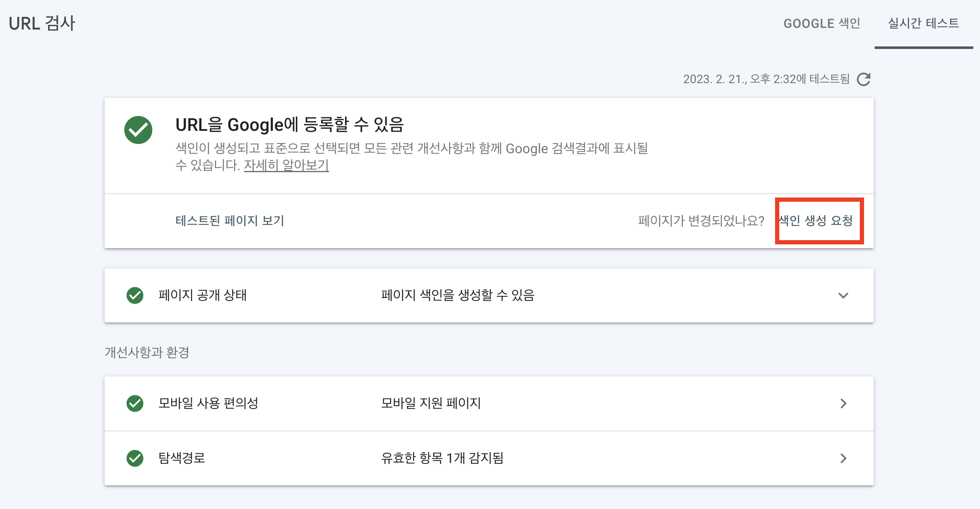The height and width of the screenshot is (509, 980).
Task: Click the large green checkmark status icon
Action: coord(138,130)
